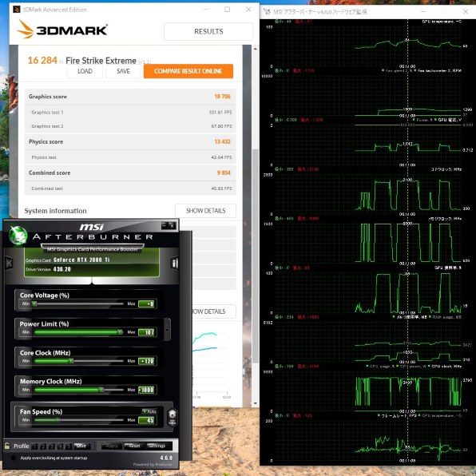The image size is (476, 476).
Task: Click COMPARE RESULT ONLINE
Action: click(188, 71)
